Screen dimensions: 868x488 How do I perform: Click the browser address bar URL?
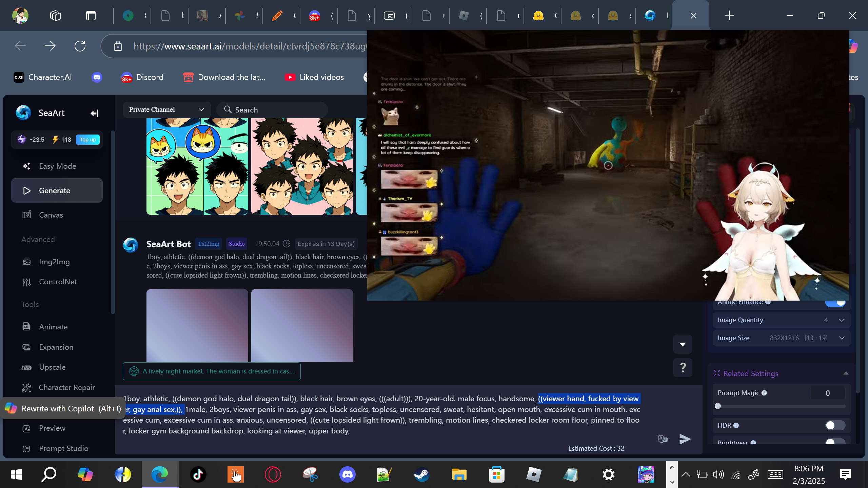point(250,46)
